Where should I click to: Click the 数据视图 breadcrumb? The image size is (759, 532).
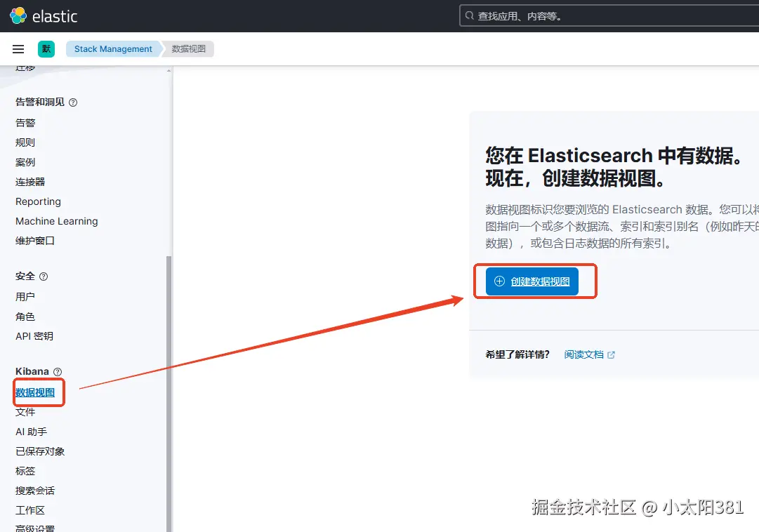click(188, 49)
